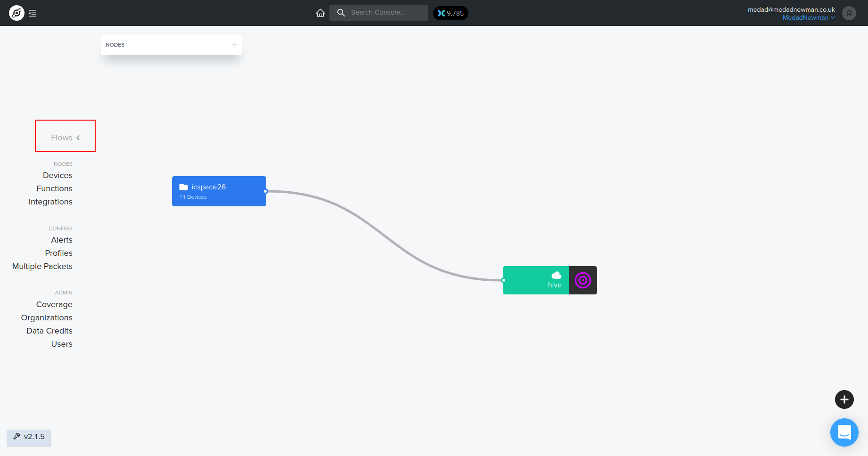Screen dimensions: 868x456
Task: Open the Multiple Packets page
Action: pyautogui.click(x=42, y=266)
